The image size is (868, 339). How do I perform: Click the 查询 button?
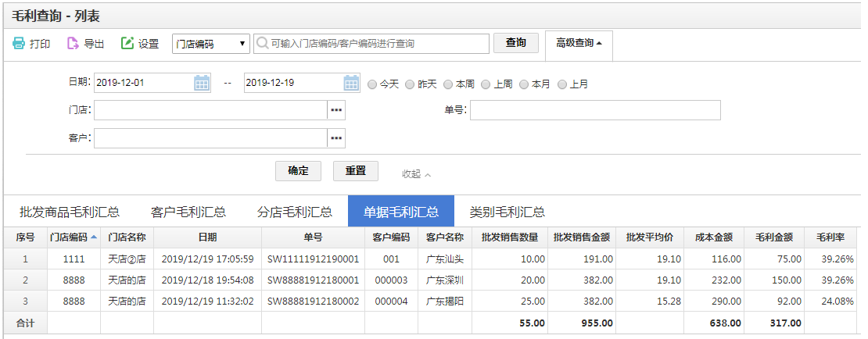click(x=516, y=43)
